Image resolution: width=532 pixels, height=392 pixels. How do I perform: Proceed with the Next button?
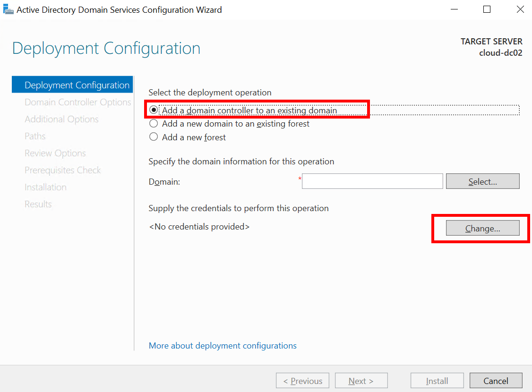[361, 381]
